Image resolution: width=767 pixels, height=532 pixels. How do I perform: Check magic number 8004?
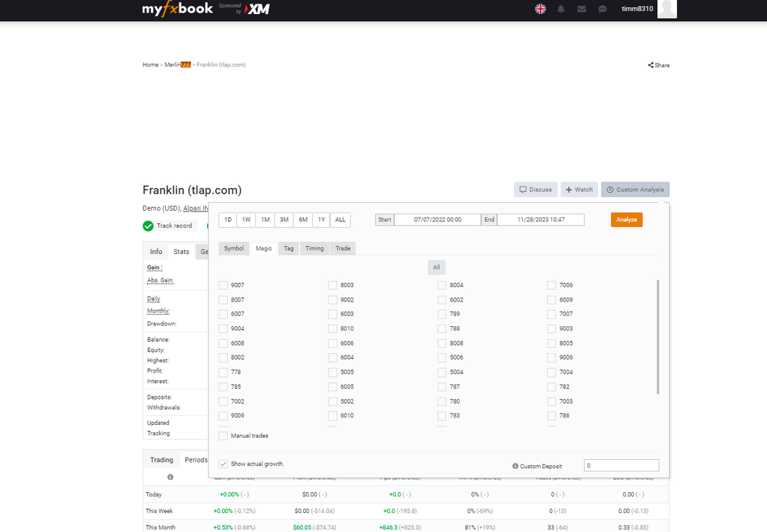tap(442, 285)
